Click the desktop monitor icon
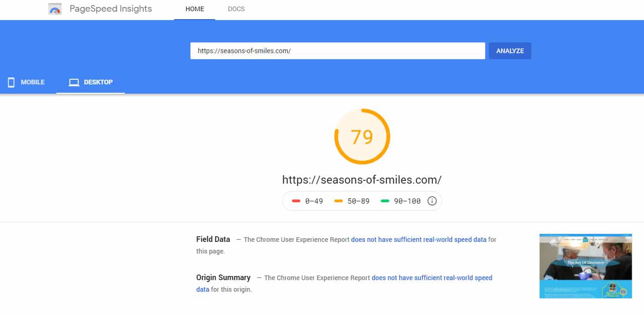The width and height of the screenshot is (644, 316). point(74,82)
